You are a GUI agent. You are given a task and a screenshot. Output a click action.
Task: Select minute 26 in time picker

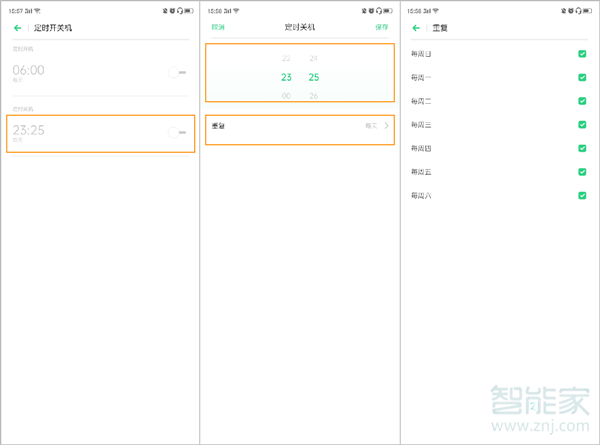coord(314,95)
